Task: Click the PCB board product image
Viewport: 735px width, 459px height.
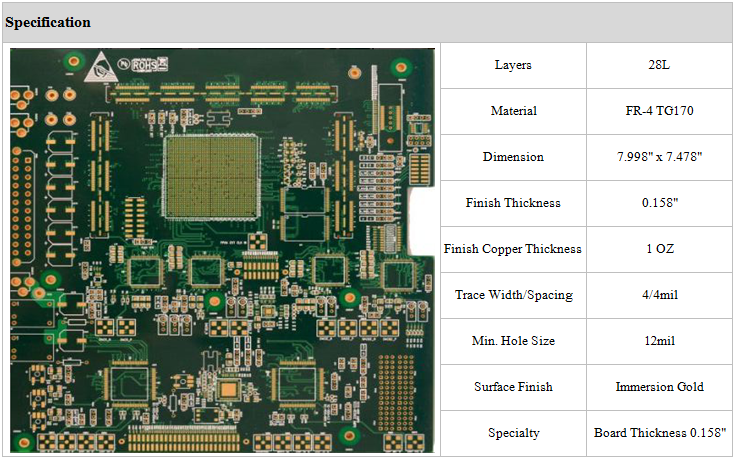Action: click(x=222, y=251)
